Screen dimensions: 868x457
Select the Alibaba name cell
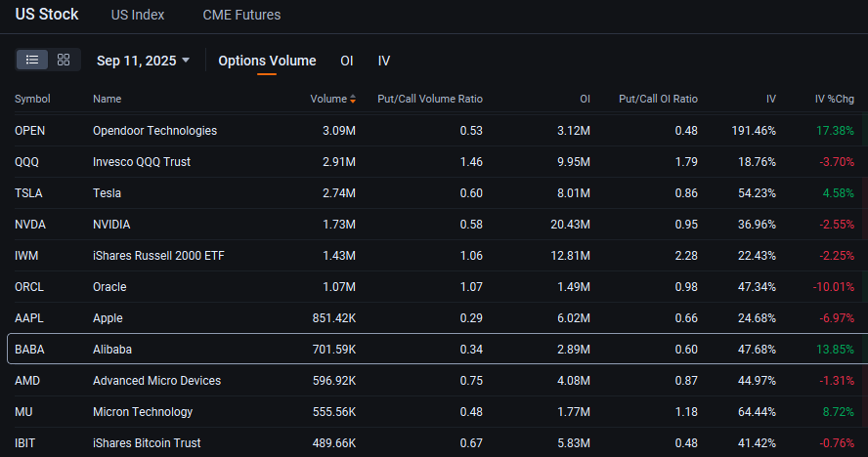click(112, 350)
